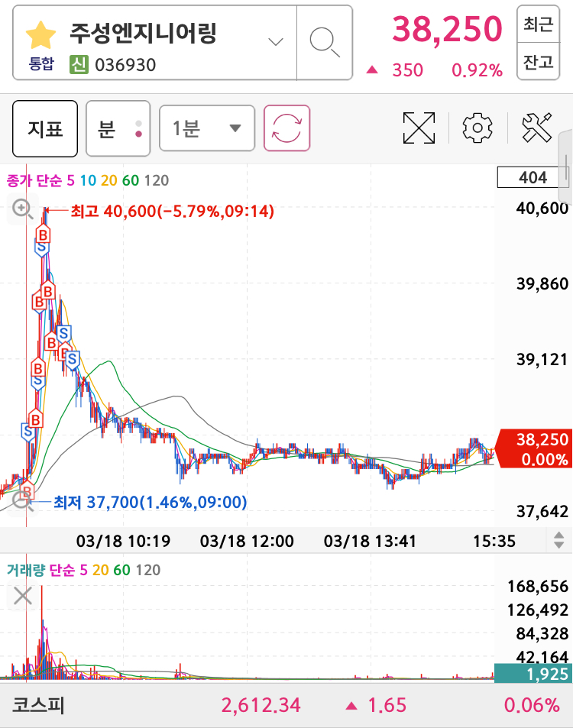Tap the 종가 단순 indicator label
This screenshot has width=573, height=728.
(x=34, y=180)
